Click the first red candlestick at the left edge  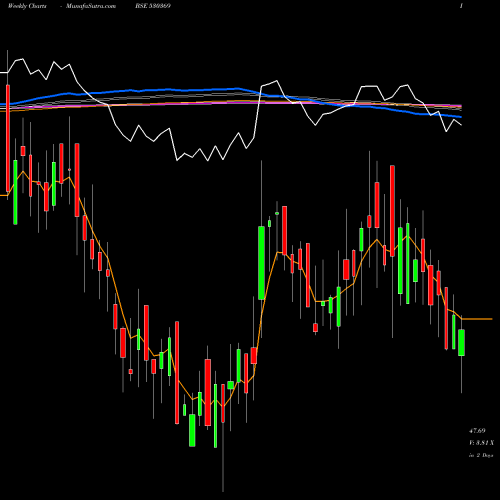pyautogui.click(x=8, y=138)
